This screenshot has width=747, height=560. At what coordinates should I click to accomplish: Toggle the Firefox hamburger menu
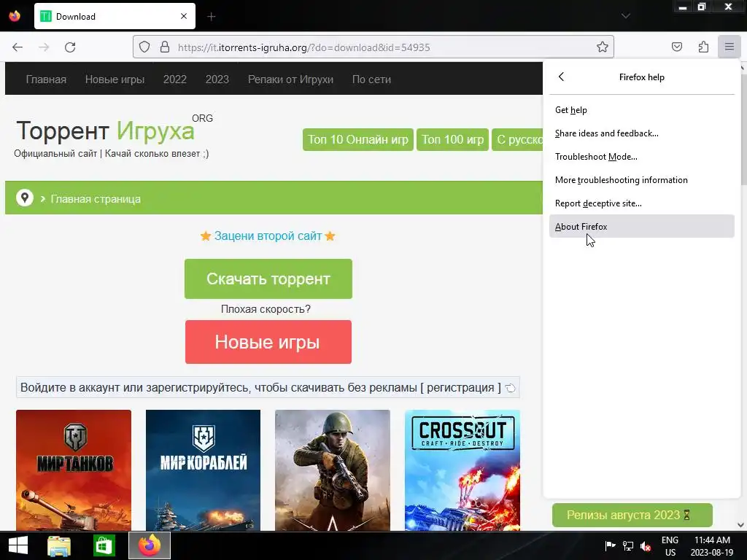point(729,47)
